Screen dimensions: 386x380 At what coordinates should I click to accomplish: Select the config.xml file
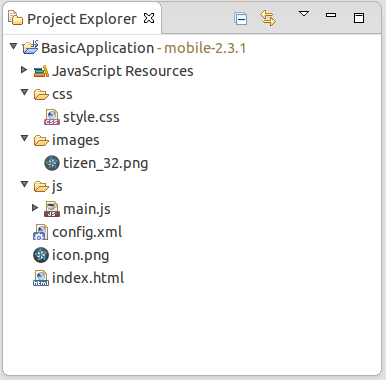(87, 232)
